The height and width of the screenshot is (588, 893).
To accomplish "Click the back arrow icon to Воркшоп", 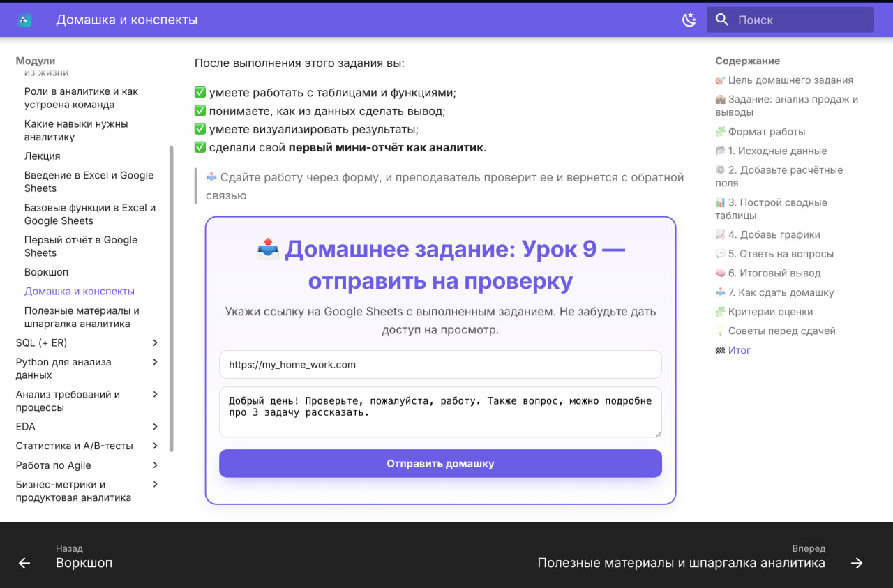I will (24, 564).
